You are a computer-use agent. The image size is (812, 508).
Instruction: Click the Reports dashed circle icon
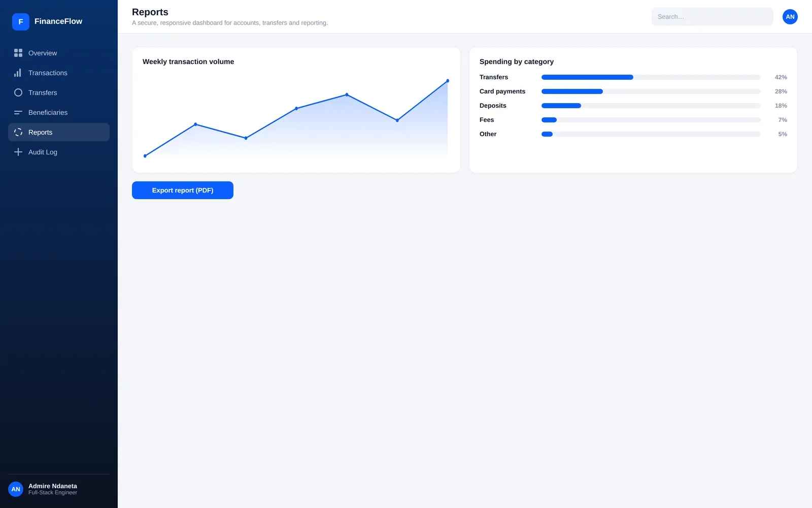pos(18,132)
